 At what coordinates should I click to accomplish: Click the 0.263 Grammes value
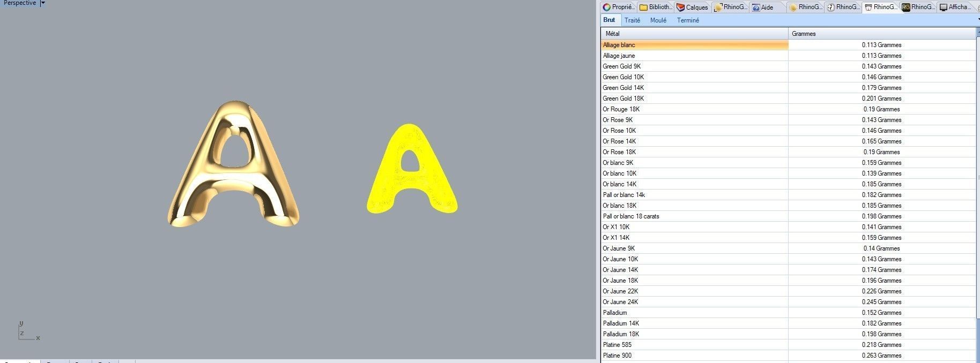click(x=881, y=356)
